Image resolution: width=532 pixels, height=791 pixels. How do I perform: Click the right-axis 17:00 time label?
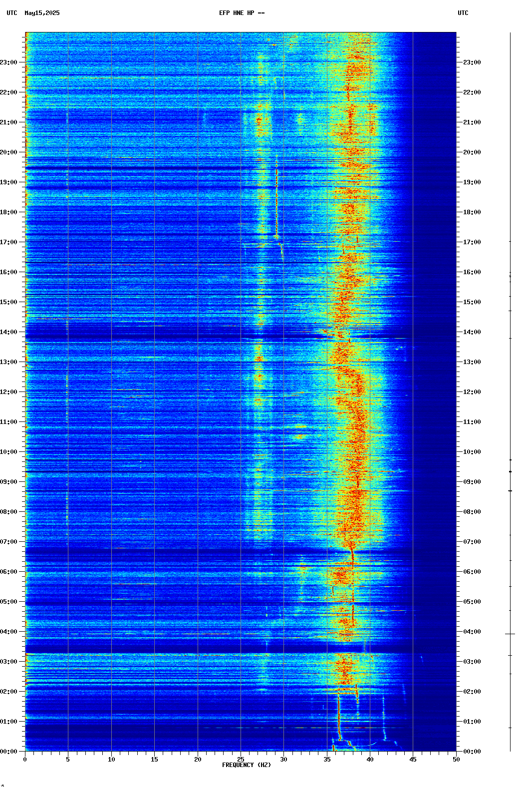click(x=472, y=242)
